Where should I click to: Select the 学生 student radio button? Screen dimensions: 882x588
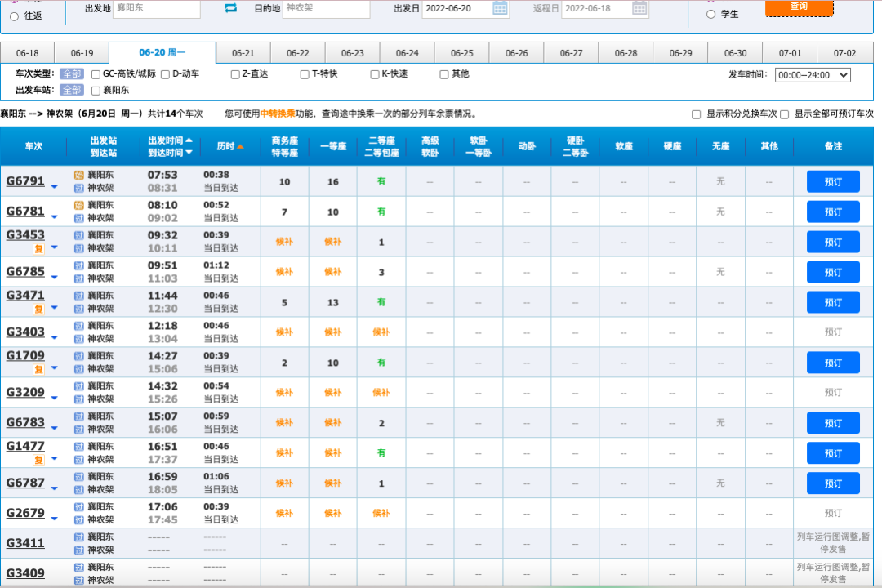point(711,14)
